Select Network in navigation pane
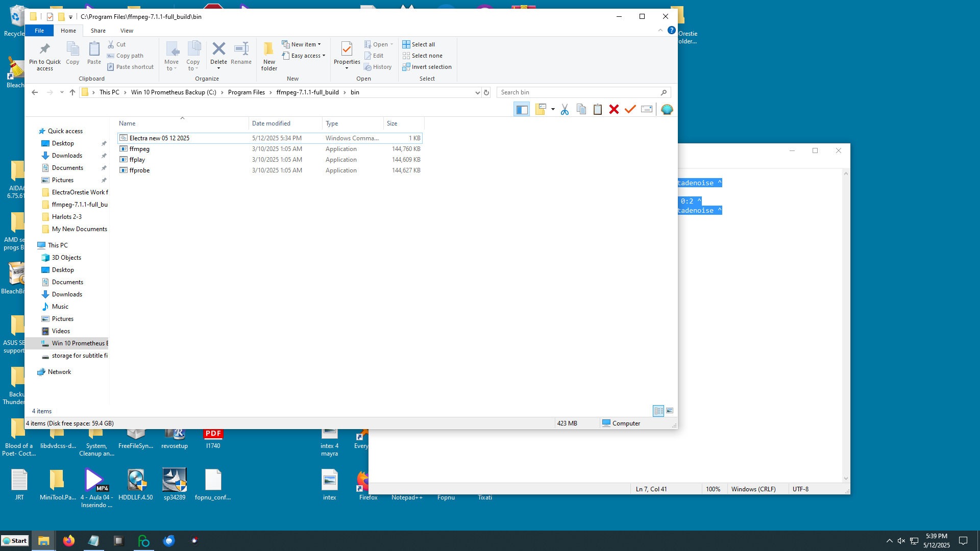The height and width of the screenshot is (551, 980). pyautogui.click(x=59, y=372)
